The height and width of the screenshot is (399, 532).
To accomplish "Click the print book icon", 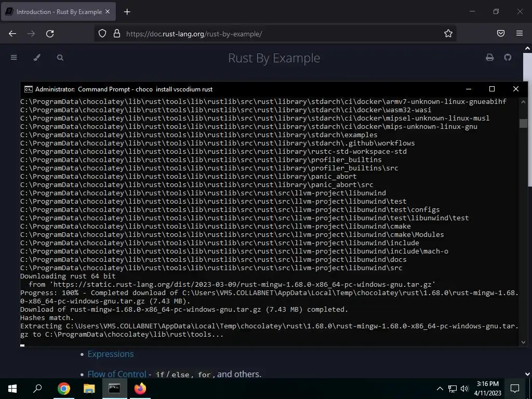I will pyautogui.click(x=489, y=57).
